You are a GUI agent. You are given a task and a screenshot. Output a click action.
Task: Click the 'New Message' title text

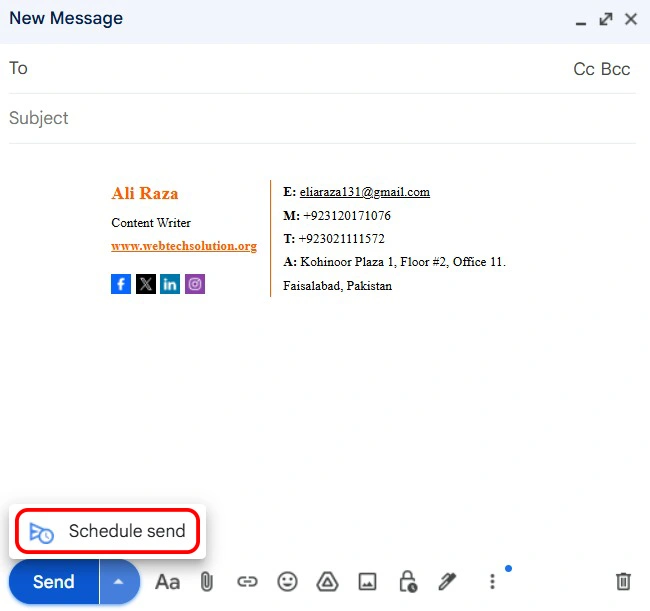click(66, 19)
